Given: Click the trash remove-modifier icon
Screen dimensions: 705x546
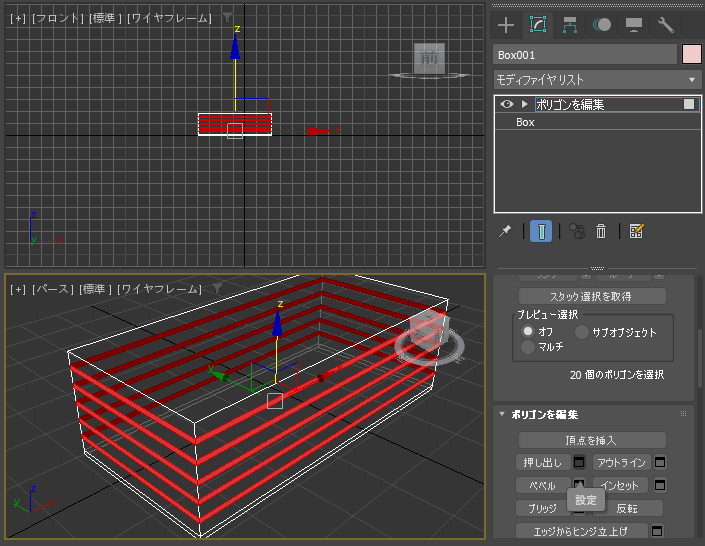Looking at the screenshot, I should tap(601, 231).
